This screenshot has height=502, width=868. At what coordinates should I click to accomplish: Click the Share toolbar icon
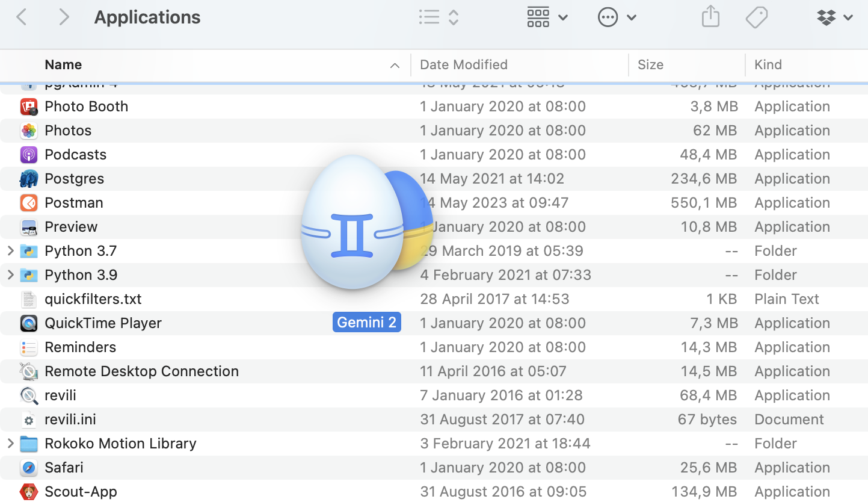point(710,17)
